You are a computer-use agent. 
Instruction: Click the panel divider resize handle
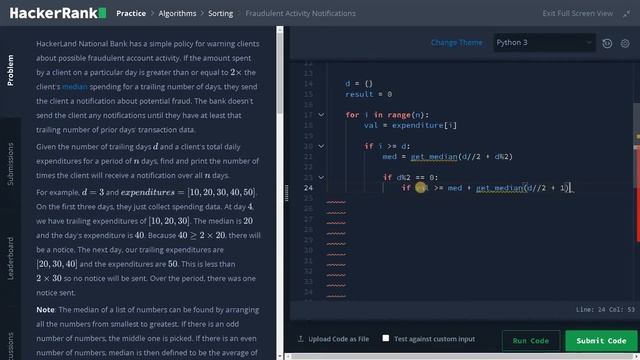(287, 193)
